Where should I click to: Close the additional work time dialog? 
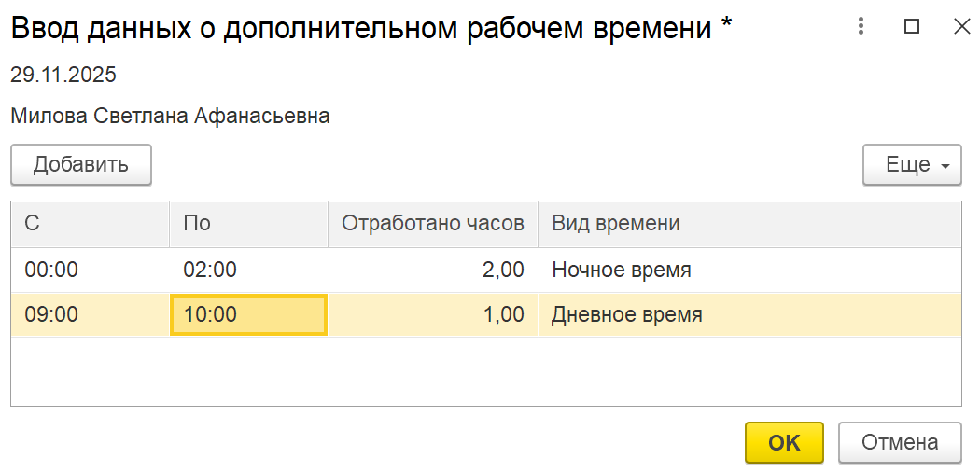click(x=961, y=27)
